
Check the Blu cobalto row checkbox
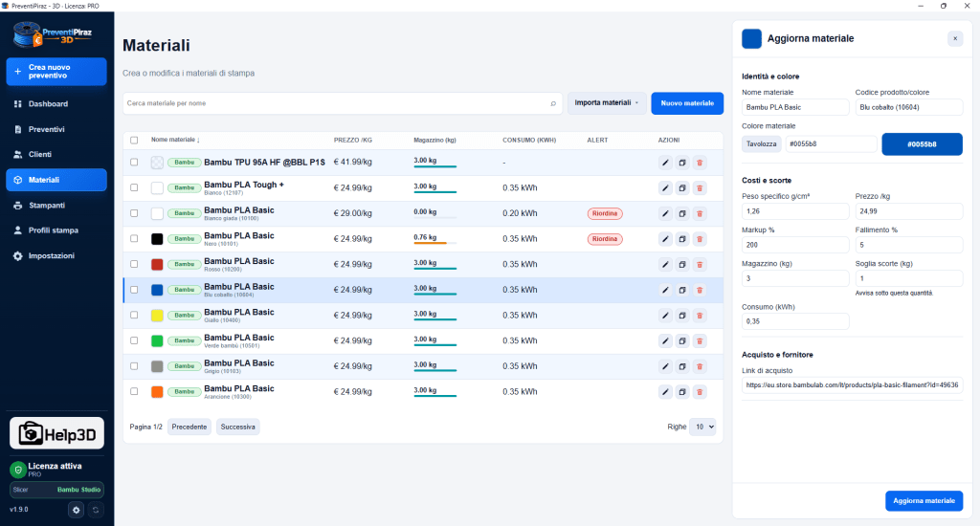pos(134,290)
